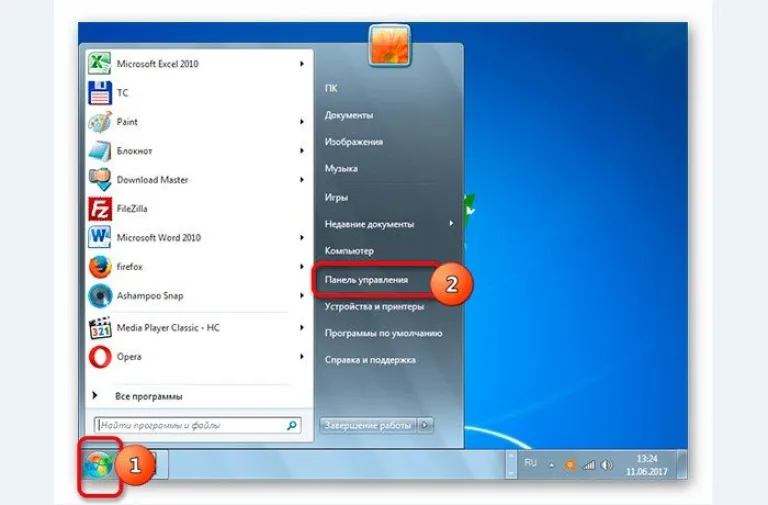
Task: Launch the Microsoft Word 2010 icon
Action: 100,238
